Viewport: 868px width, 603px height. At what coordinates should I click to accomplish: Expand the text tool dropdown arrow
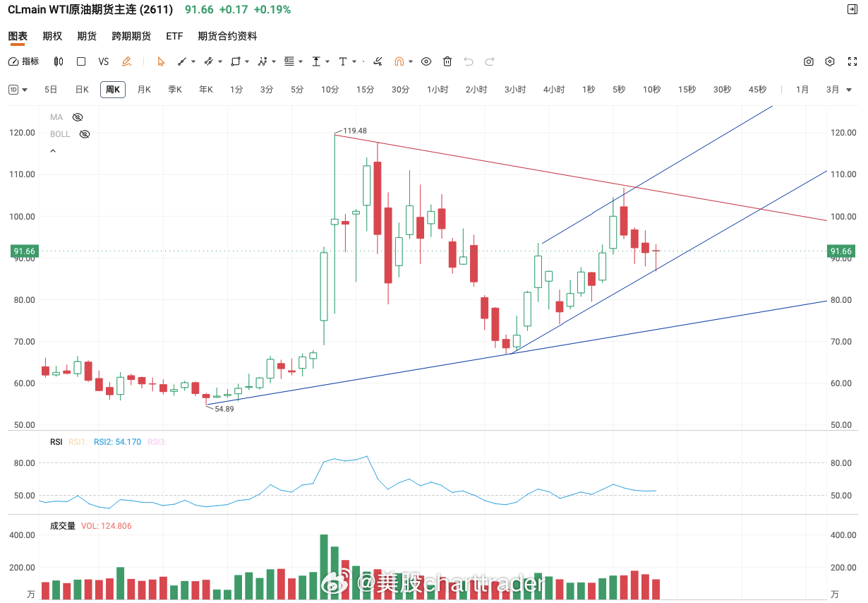tap(354, 61)
